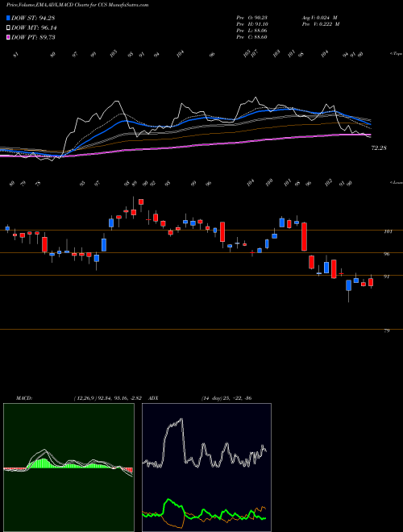Click the 'Avg V: 0.024 M' volume text
Image resolution: width=403 pixels, height=532 pixels.
(x=319, y=18)
